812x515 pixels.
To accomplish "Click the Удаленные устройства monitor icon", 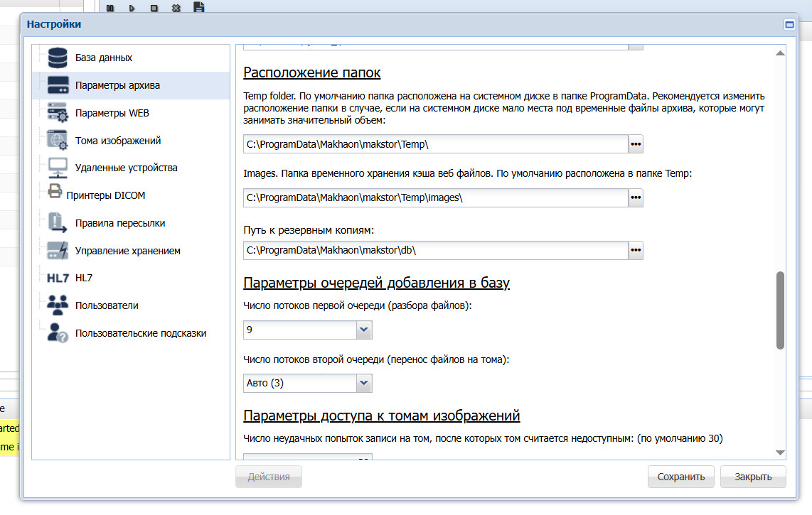I will [x=58, y=167].
